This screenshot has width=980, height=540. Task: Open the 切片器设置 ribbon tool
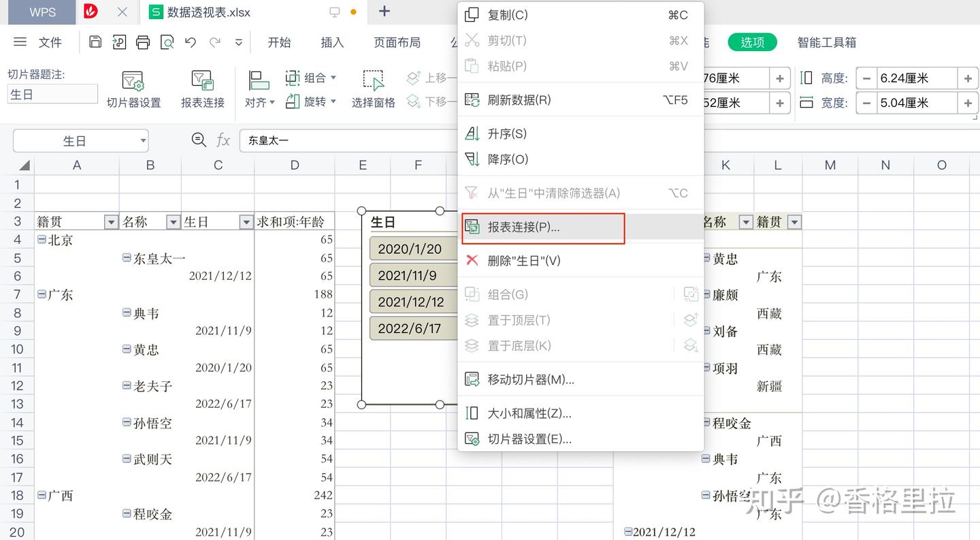pyautogui.click(x=133, y=89)
